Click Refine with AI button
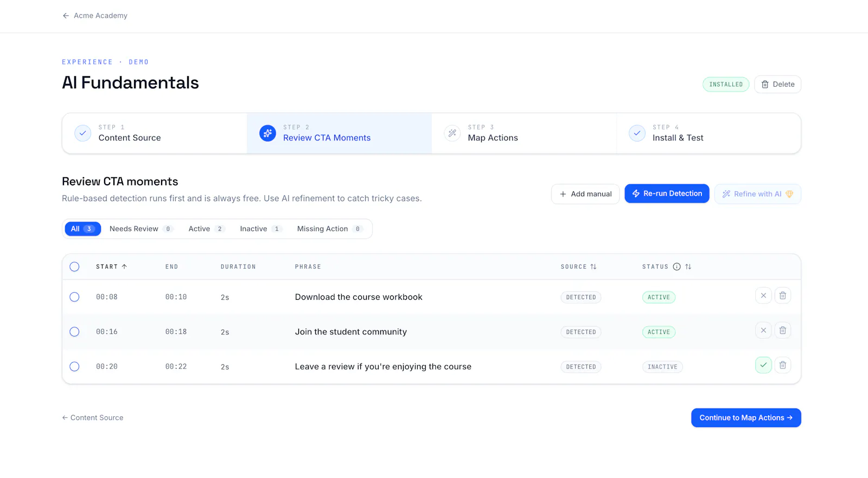 click(x=757, y=194)
